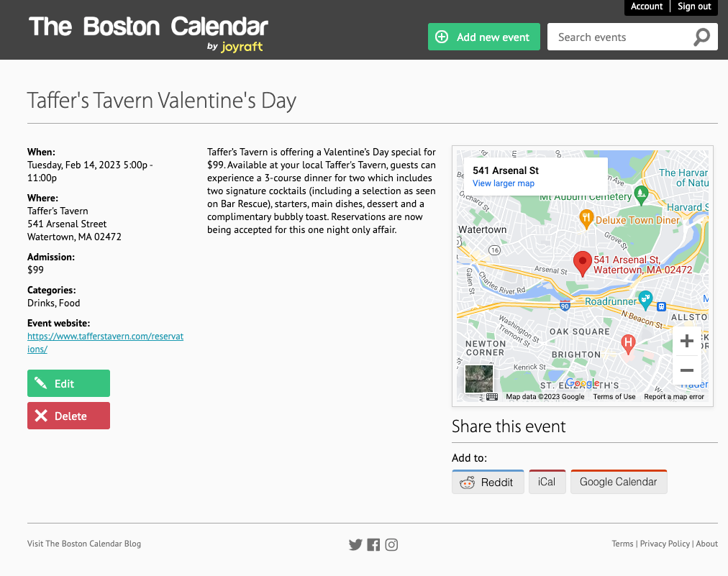This screenshot has height=576, width=728.
Task: Click the green Edit button
Action: pos(69,383)
